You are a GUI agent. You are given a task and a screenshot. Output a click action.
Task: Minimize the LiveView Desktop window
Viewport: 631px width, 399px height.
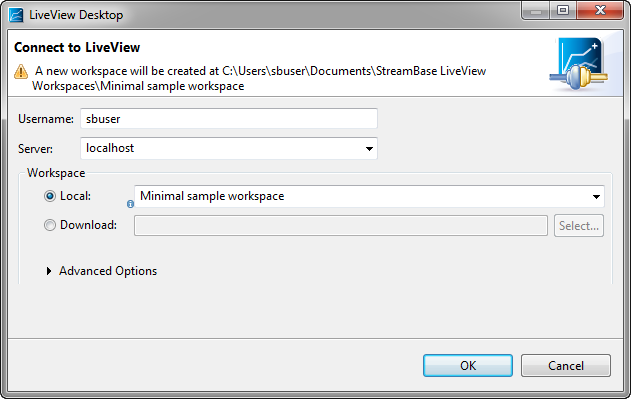[x=535, y=10]
